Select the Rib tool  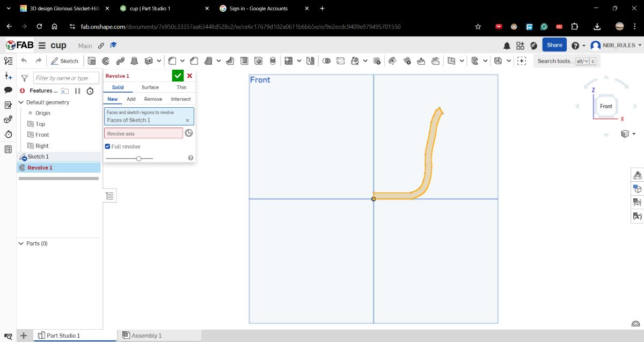pyautogui.click(x=230, y=61)
